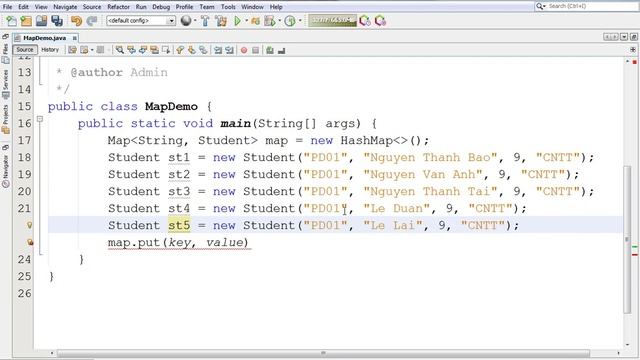Go to Next Bookmark icon
Image resolution: width=640 pixels, height=360 pixels.
click(x=191, y=50)
